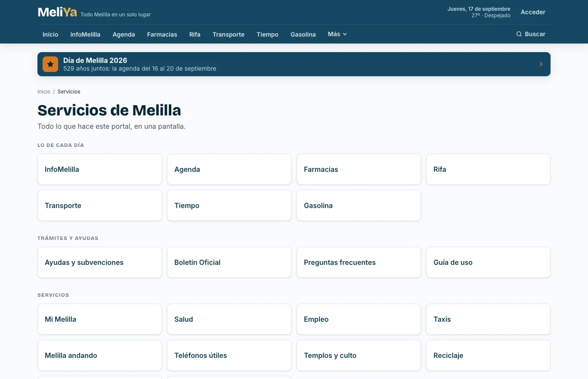Open the Melilla andando card
This screenshot has width=588, height=379.
point(99,355)
